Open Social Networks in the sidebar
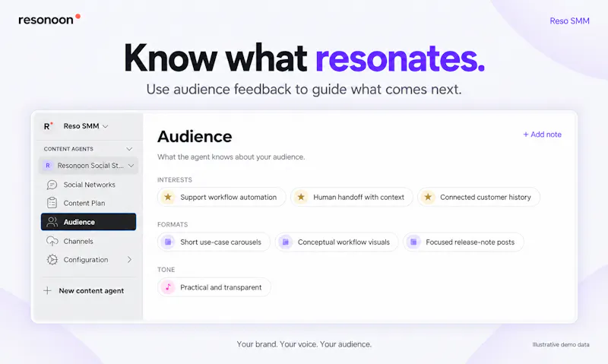This screenshot has width=608, height=364. 88,185
